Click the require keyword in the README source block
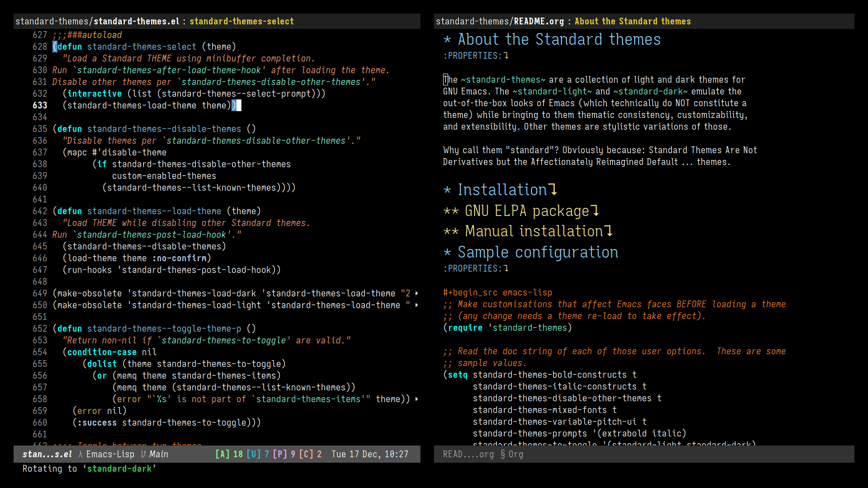 tap(465, 328)
